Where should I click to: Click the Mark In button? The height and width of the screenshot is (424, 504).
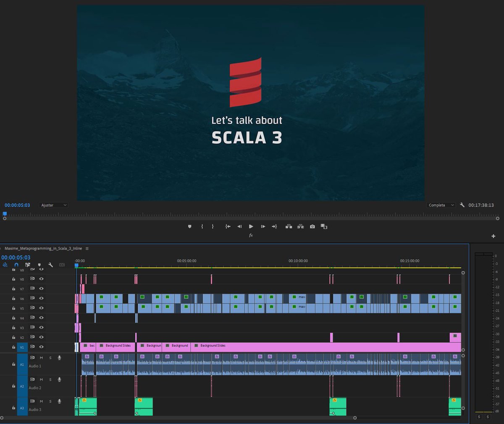[202, 226]
